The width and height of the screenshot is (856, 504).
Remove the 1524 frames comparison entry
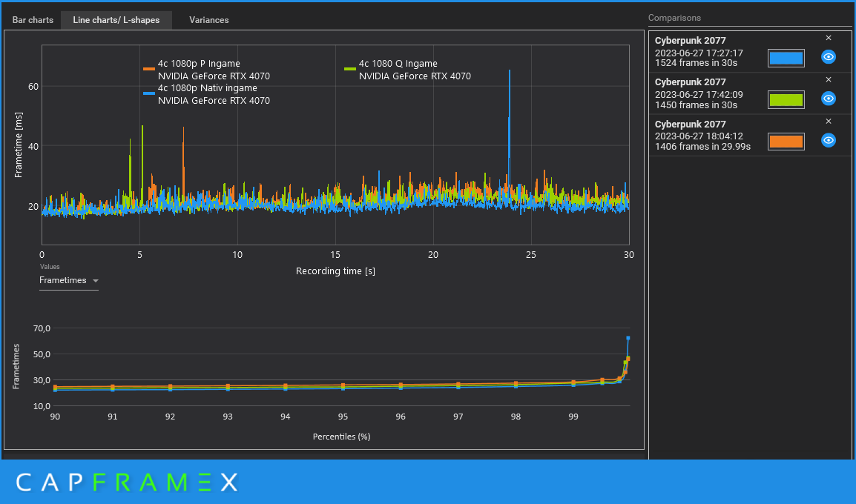click(828, 39)
